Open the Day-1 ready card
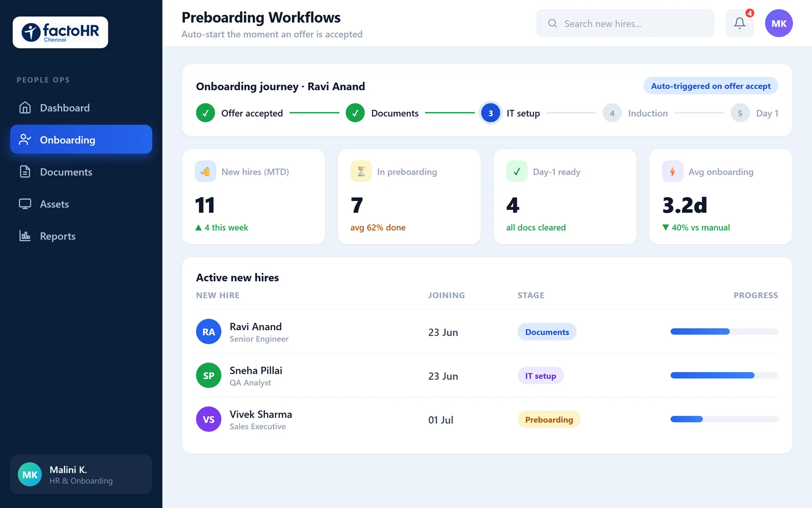This screenshot has height=508, width=812. point(565,196)
